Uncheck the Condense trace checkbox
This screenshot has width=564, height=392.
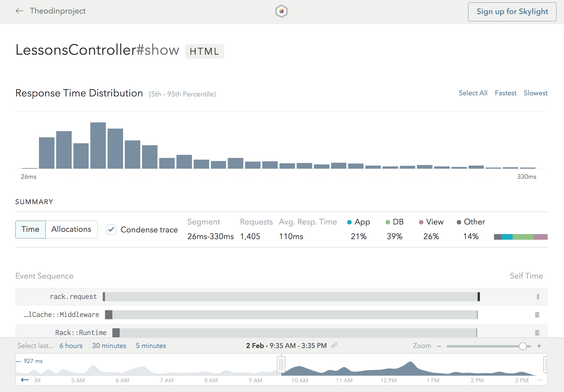click(x=111, y=230)
